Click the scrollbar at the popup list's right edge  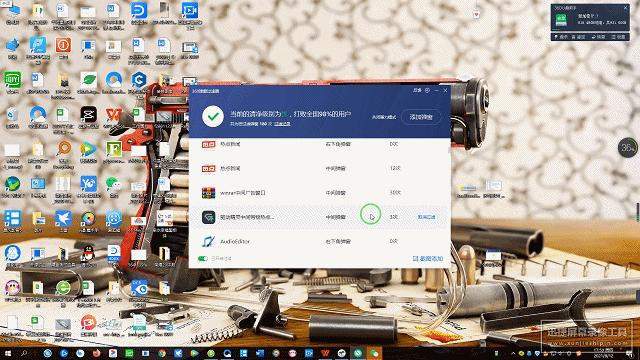[x=449, y=150]
